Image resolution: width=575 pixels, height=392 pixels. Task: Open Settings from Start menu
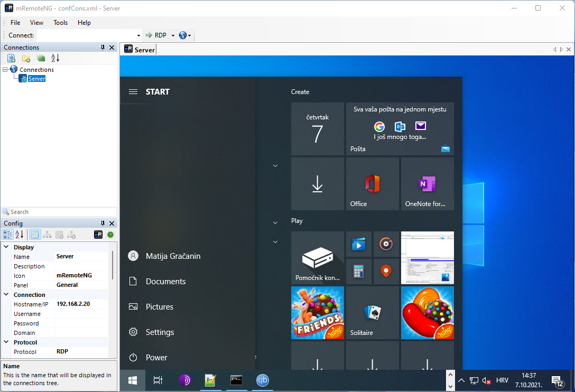[x=151, y=332]
